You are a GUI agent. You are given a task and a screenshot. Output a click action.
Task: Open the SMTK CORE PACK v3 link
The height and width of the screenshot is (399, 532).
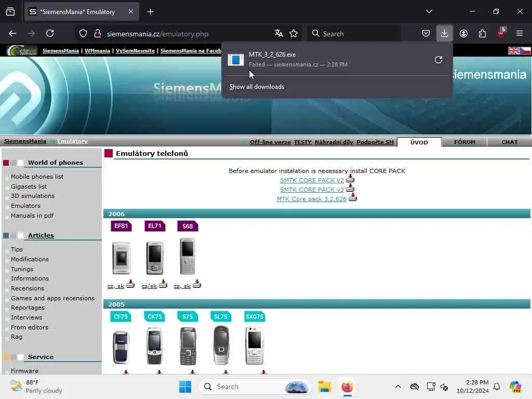(x=312, y=190)
